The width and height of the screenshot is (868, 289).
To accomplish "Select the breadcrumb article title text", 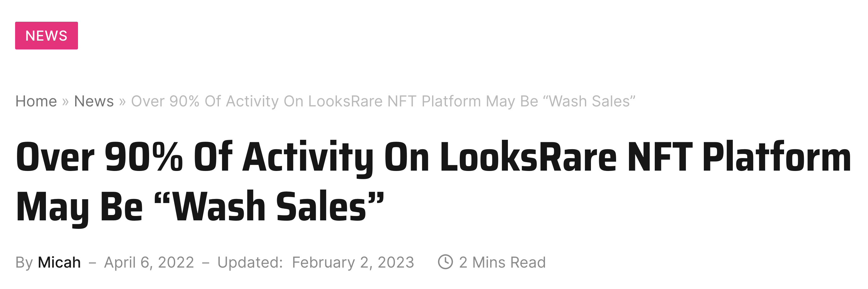I will pyautogui.click(x=383, y=101).
